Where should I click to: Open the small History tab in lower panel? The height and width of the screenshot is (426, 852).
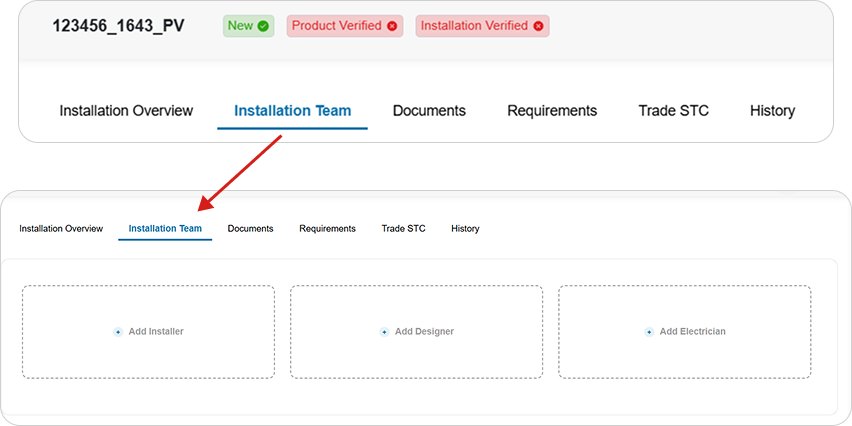[x=465, y=229]
